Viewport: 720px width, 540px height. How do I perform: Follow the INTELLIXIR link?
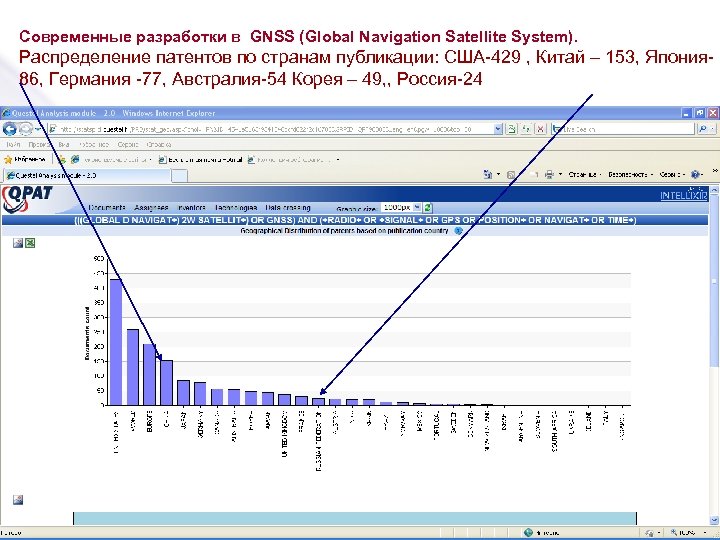click(684, 195)
